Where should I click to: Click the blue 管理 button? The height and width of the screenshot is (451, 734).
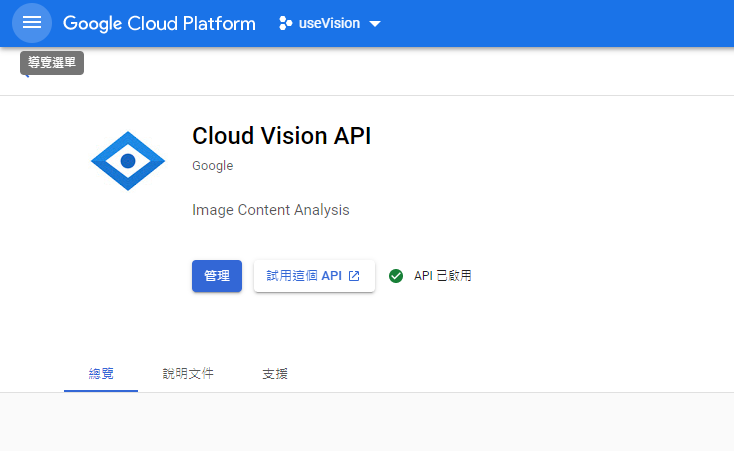tap(217, 276)
